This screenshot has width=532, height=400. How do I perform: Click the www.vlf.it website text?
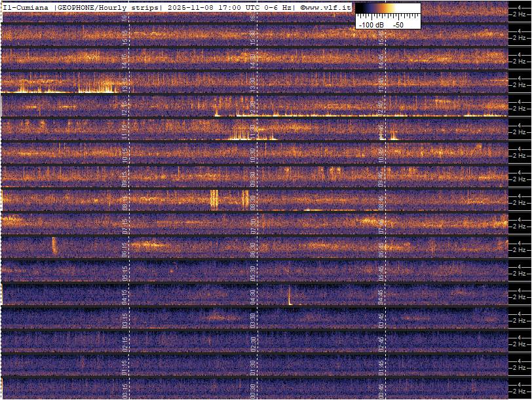329,7
